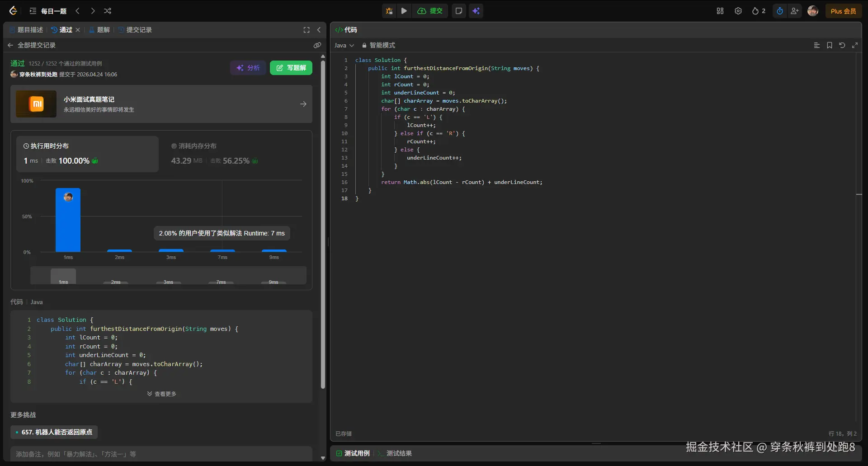Toggle the smart mode lock
The image size is (868, 466).
coord(378,45)
